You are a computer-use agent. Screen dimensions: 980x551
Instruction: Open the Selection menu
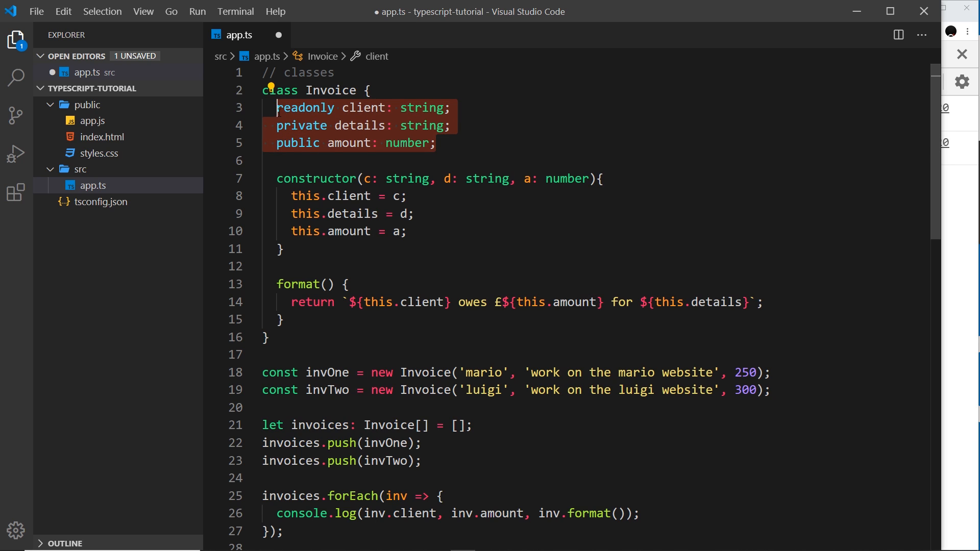pos(102,11)
